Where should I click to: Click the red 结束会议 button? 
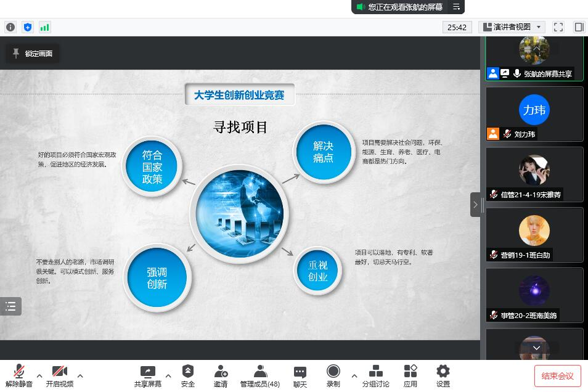coord(557,376)
